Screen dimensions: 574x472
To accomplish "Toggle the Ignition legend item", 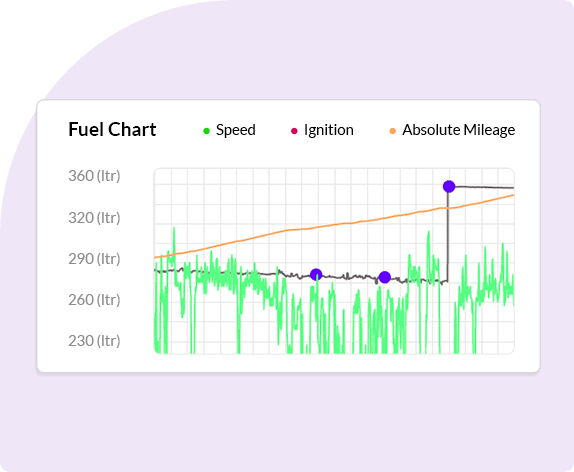I will coord(322,130).
